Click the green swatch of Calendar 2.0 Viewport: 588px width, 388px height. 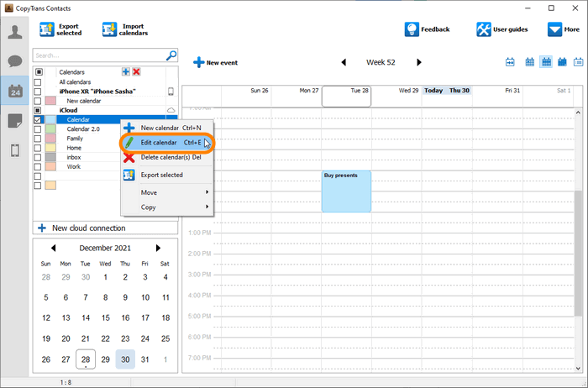tap(50, 129)
